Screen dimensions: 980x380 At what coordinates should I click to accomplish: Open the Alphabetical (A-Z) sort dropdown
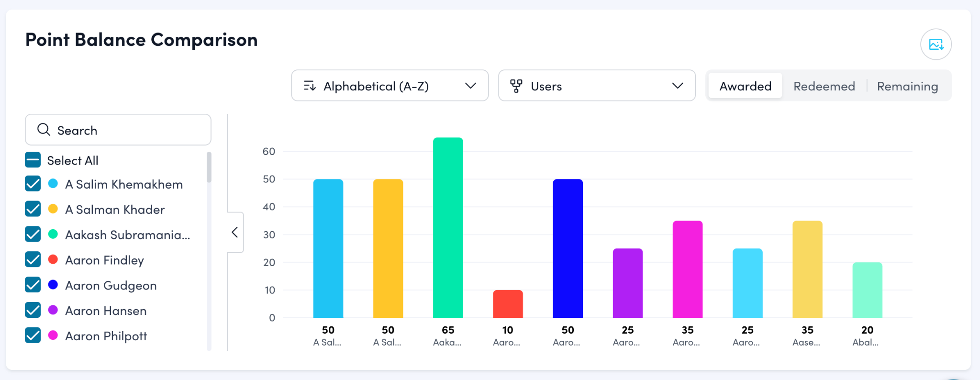390,86
